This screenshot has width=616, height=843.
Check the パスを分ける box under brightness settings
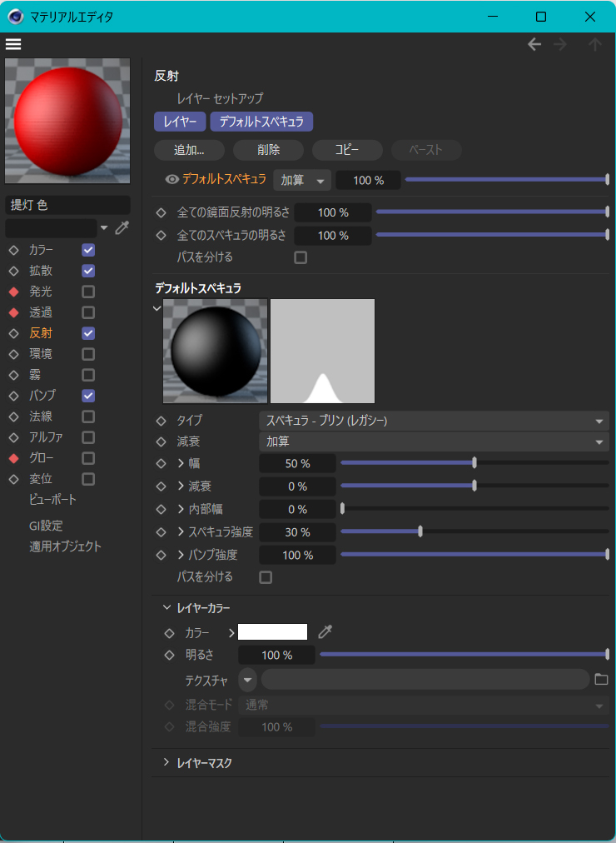click(301, 257)
